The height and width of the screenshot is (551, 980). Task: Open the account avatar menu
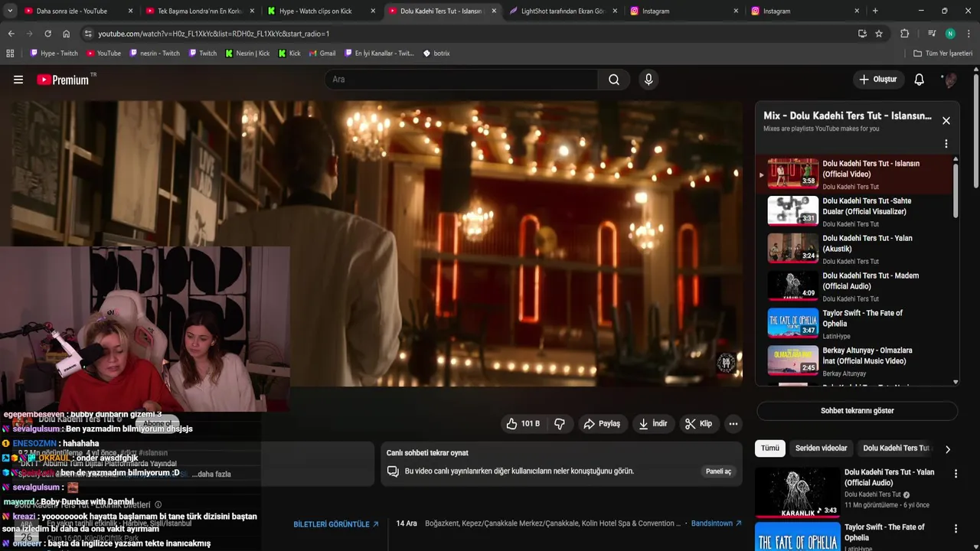[x=950, y=80]
